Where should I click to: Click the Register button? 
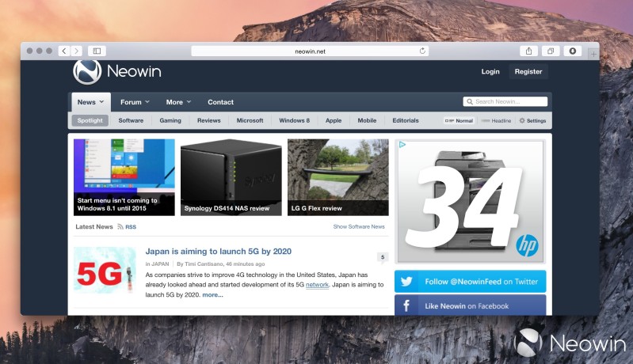tap(528, 72)
